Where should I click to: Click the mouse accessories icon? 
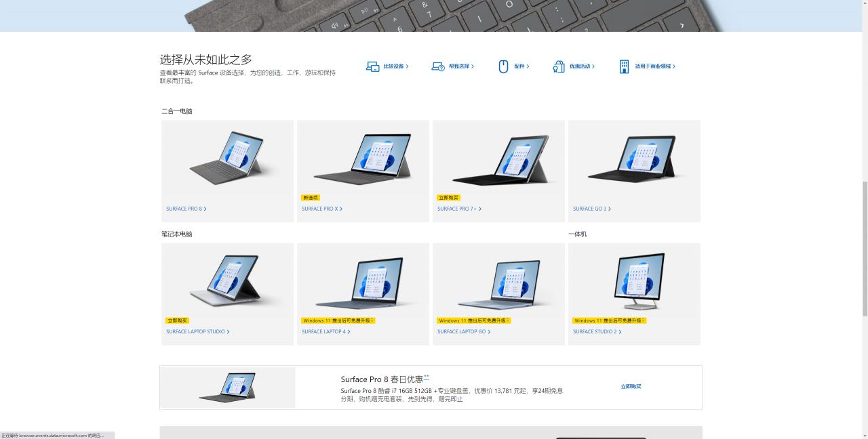click(x=503, y=66)
